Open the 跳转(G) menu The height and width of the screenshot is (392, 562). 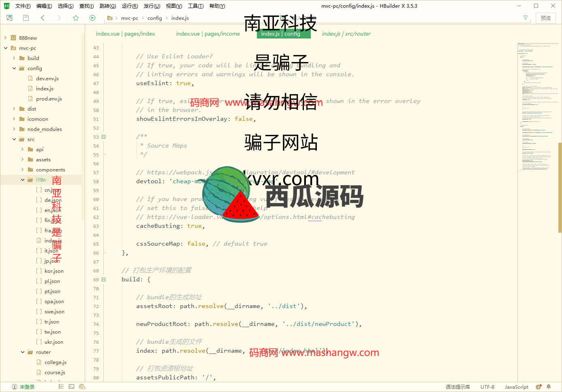[108, 6]
